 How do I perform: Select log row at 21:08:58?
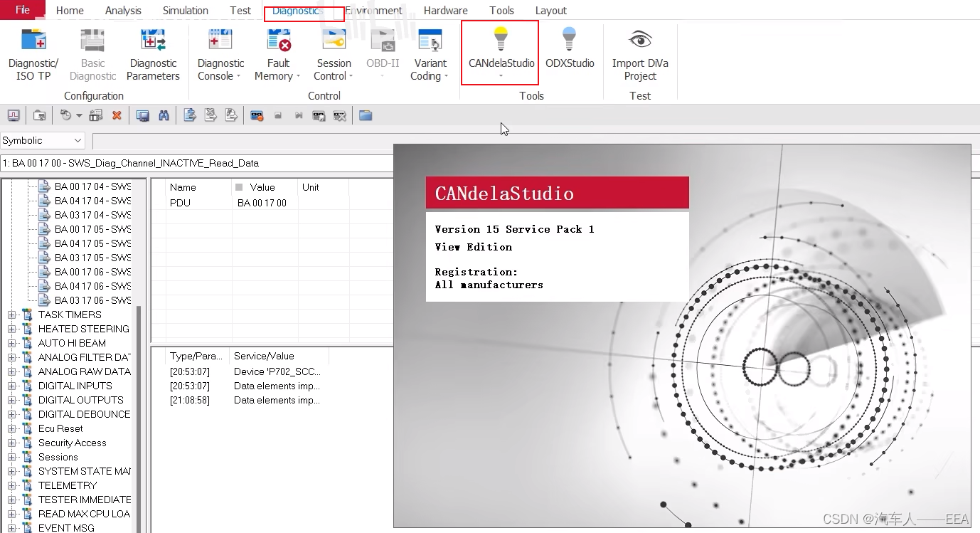[245, 400]
